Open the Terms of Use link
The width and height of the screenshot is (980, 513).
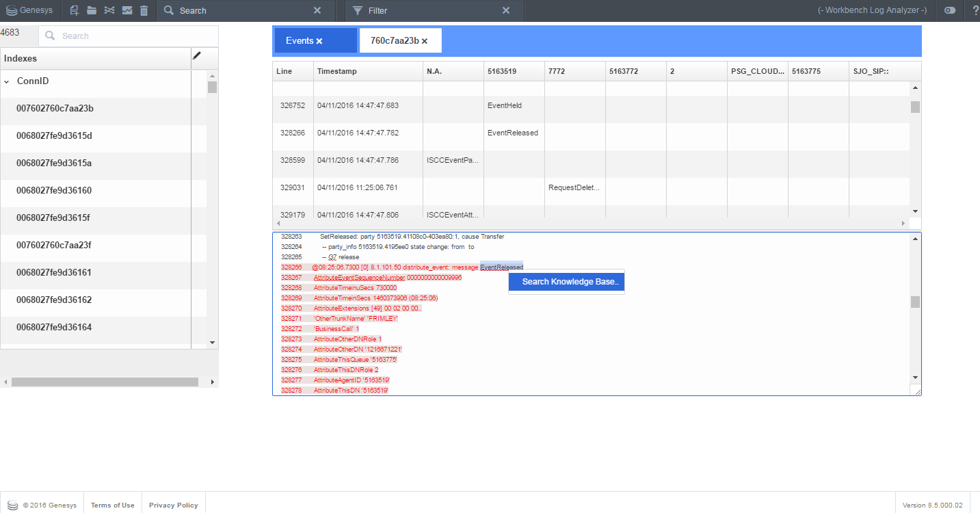112,505
